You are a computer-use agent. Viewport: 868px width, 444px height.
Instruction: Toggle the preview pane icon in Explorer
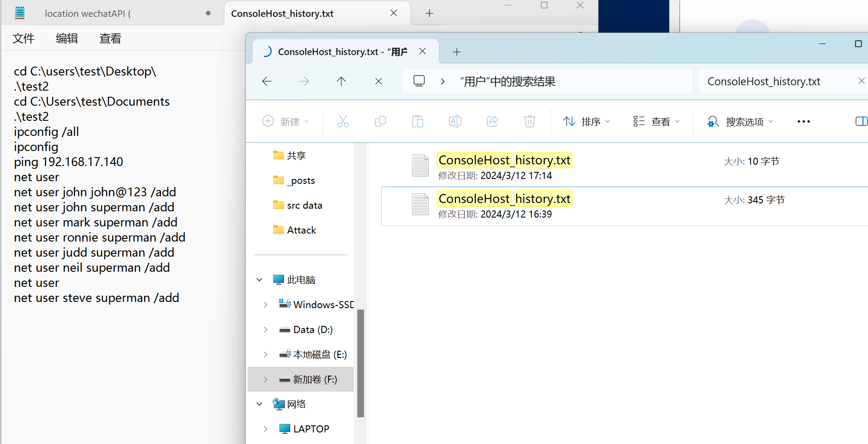[x=861, y=121]
